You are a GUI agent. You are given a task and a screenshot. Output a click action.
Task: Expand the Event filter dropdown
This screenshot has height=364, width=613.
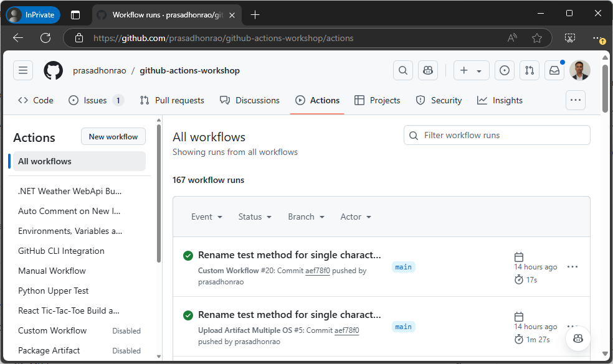[x=206, y=217]
